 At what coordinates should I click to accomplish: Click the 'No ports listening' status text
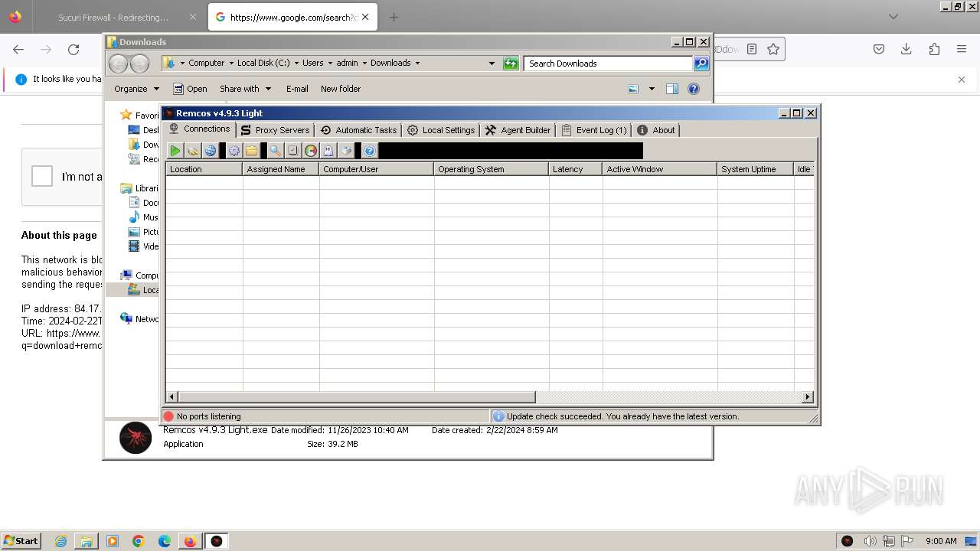(x=208, y=416)
